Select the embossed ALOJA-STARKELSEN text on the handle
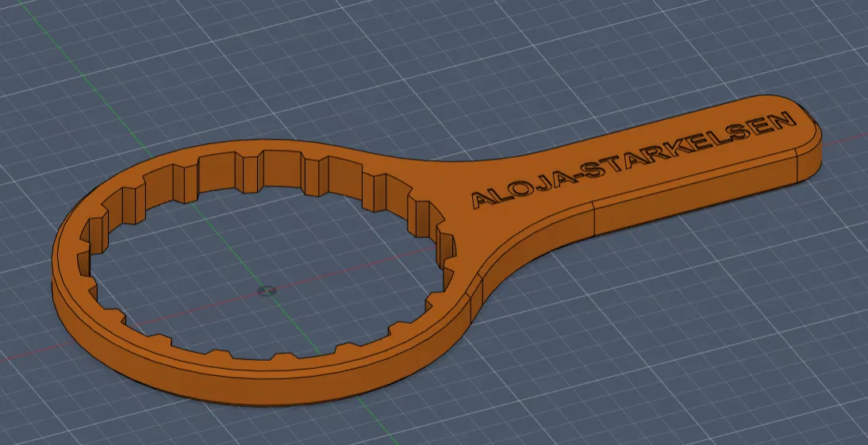 click(635, 159)
